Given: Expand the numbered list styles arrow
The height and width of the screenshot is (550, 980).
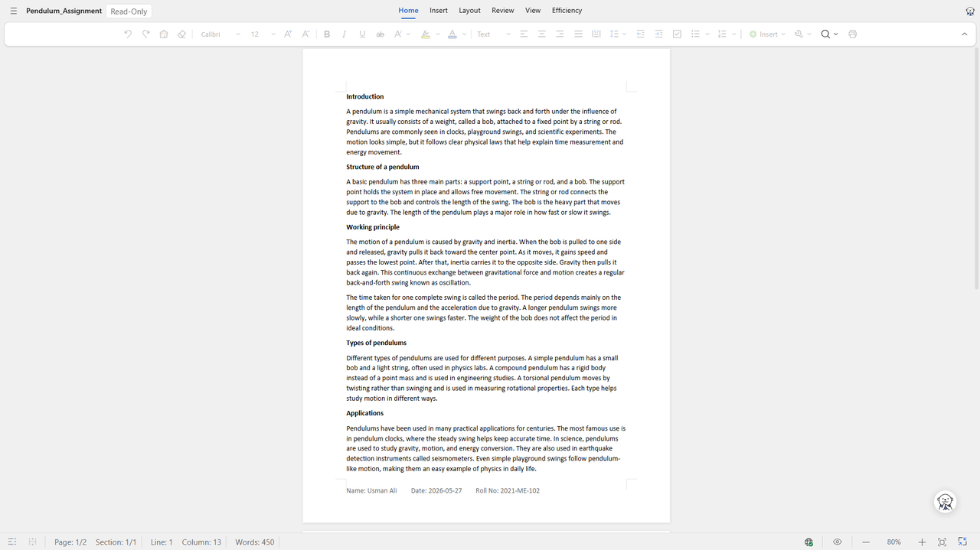Looking at the screenshot, I should point(733,34).
